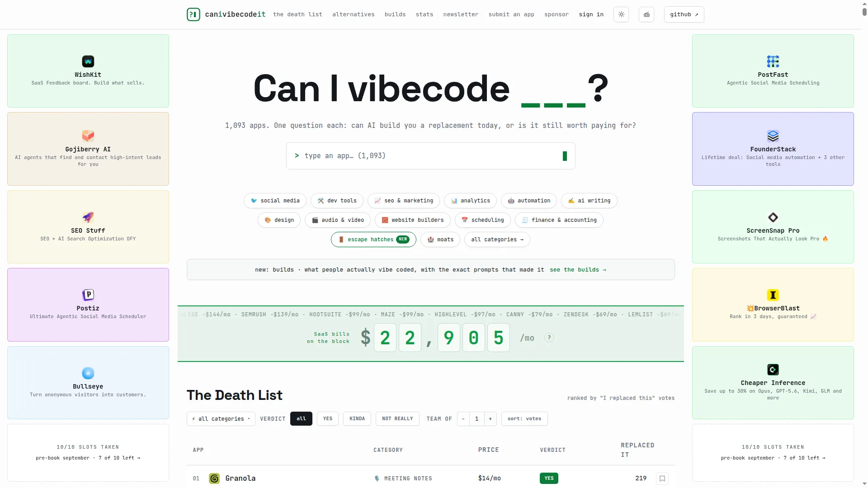Click Cheaper Inference logo icon
This screenshot has height=488, width=868.
(773, 369)
